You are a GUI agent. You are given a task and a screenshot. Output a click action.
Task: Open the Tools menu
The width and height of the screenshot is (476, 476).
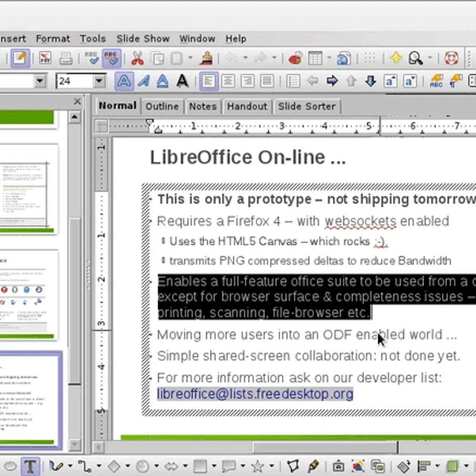[x=93, y=39]
